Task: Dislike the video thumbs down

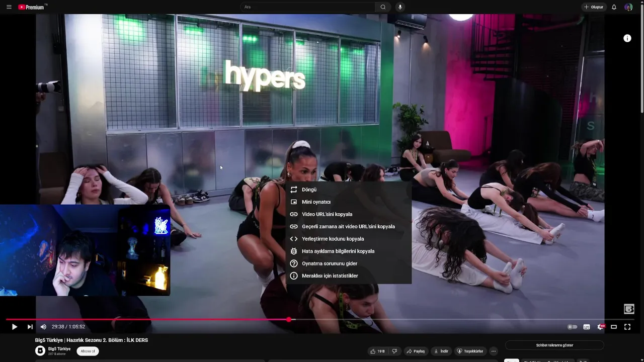Action: coord(394,351)
